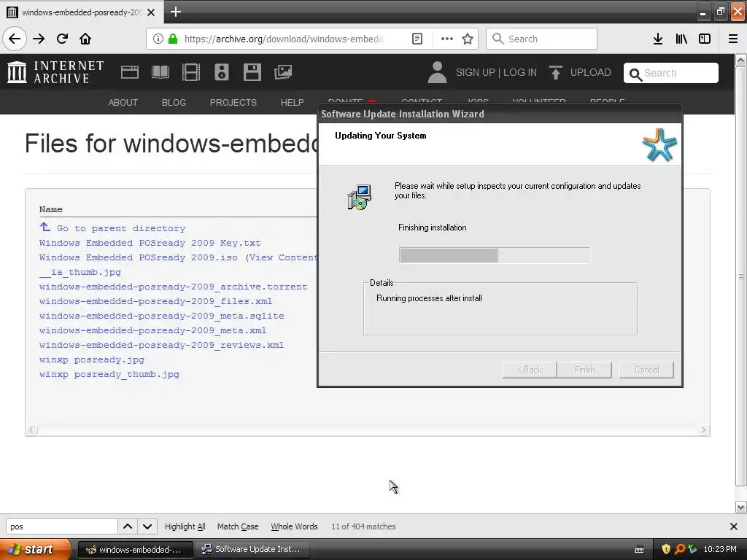Focus the Internet Archive search field

(671, 73)
